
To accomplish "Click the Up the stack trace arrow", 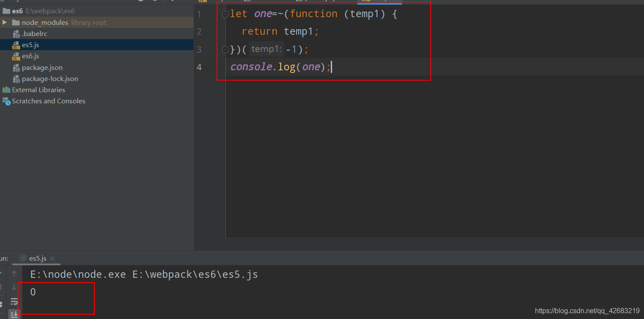I will [14, 274].
